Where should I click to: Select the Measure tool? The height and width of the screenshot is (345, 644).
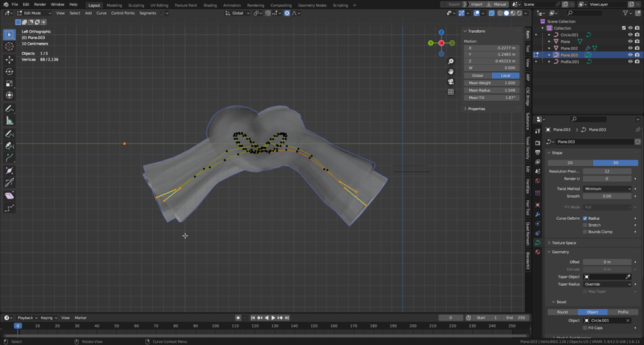pos(9,121)
